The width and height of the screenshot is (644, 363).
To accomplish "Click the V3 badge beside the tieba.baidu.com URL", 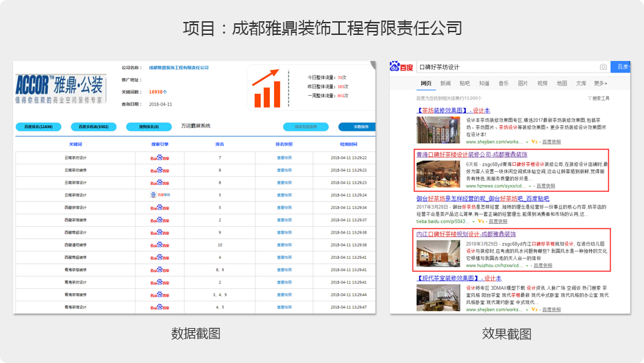I will tap(480, 221).
